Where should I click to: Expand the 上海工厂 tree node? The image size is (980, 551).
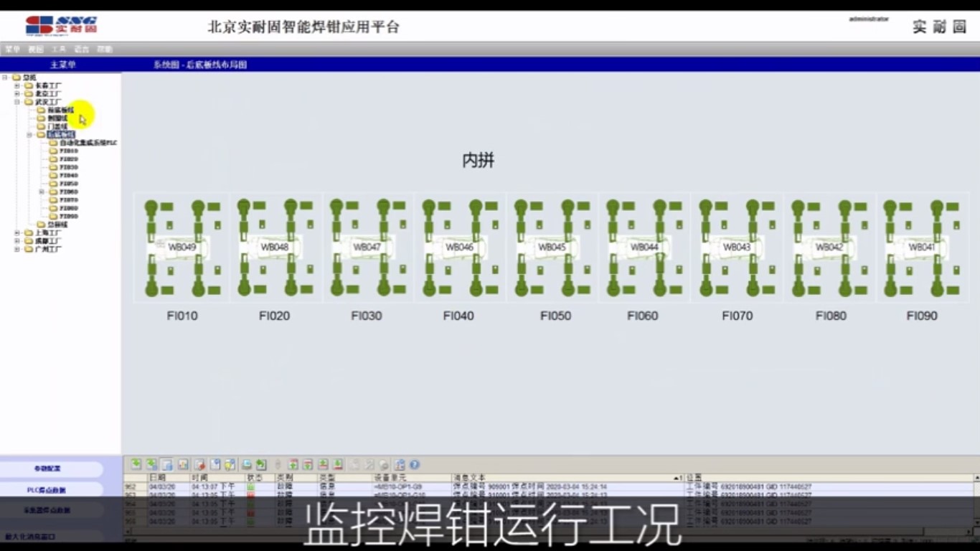click(17, 233)
